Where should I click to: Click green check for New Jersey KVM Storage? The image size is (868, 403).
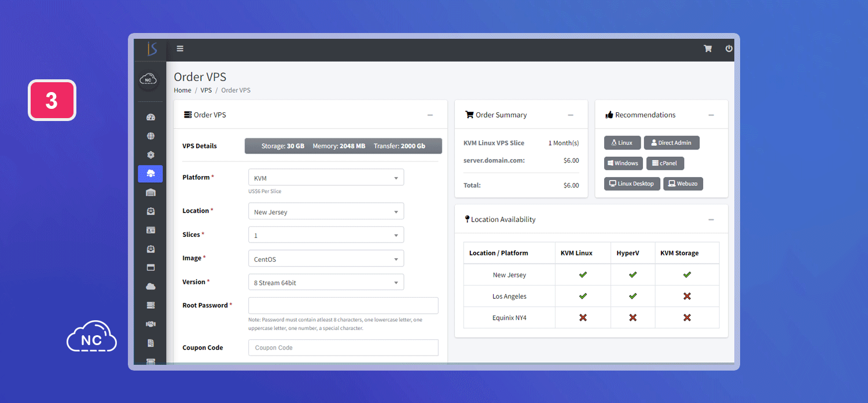coord(687,274)
